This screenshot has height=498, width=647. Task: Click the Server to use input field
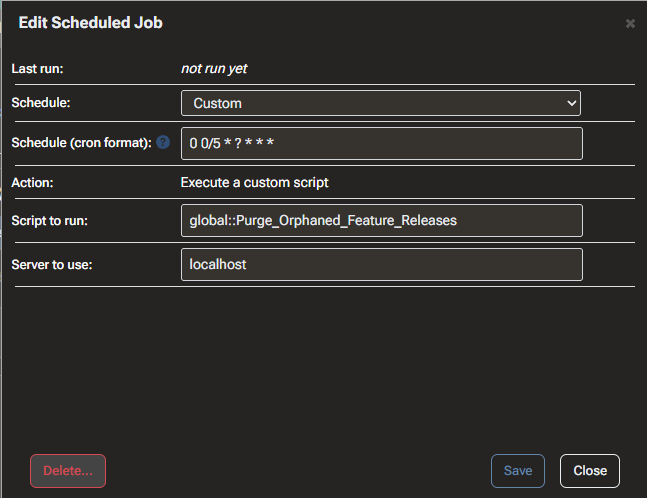click(x=382, y=264)
